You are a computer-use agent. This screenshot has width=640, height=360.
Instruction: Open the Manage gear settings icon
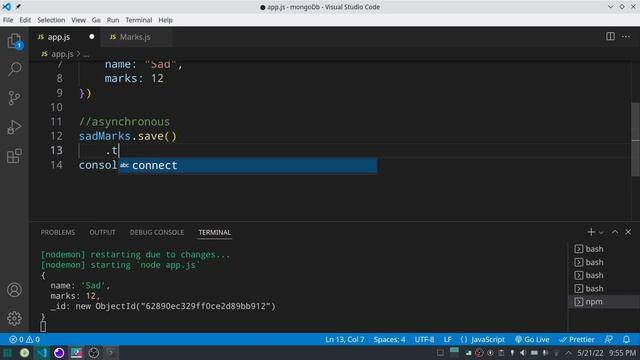coord(14,318)
